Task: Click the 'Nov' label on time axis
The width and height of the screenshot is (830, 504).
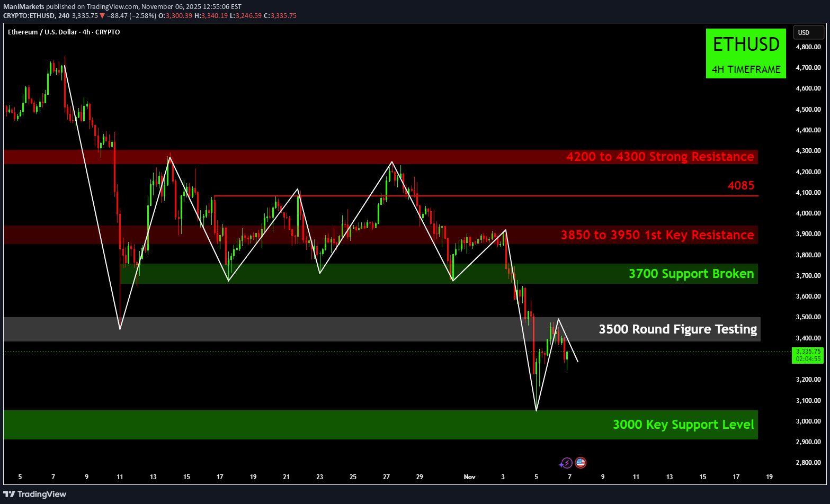Action: coord(469,477)
